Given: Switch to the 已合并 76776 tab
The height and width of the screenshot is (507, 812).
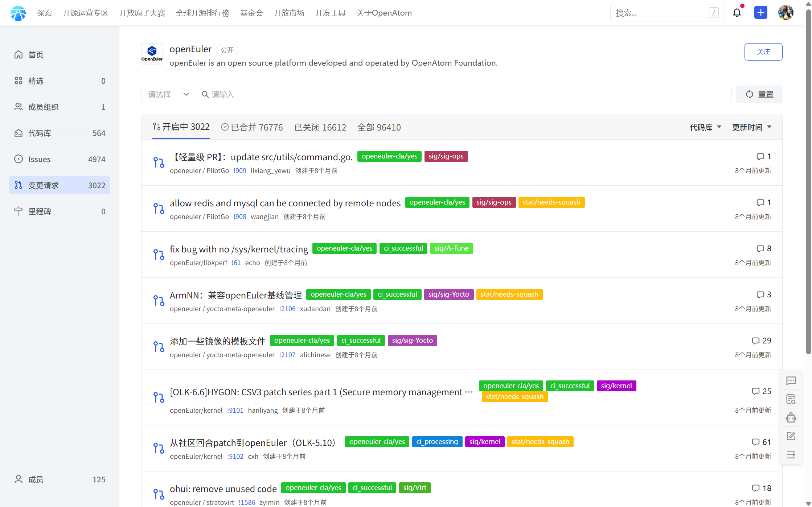Looking at the screenshot, I should click(x=252, y=127).
